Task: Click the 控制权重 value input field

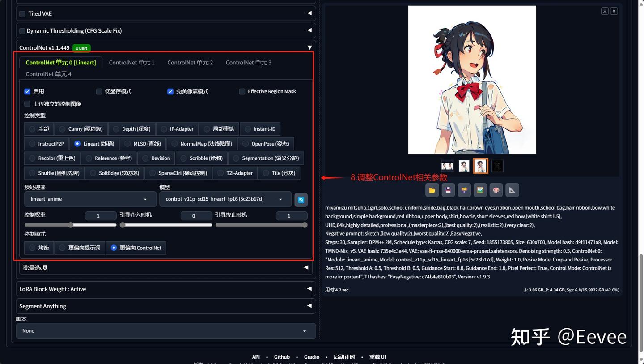Action: click(101, 216)
